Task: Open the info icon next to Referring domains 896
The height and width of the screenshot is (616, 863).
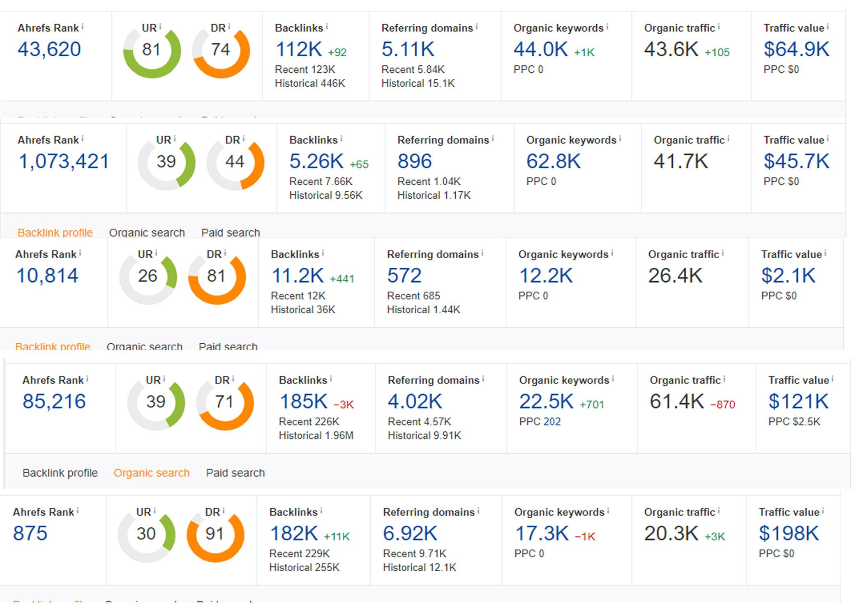Action: 492,138
